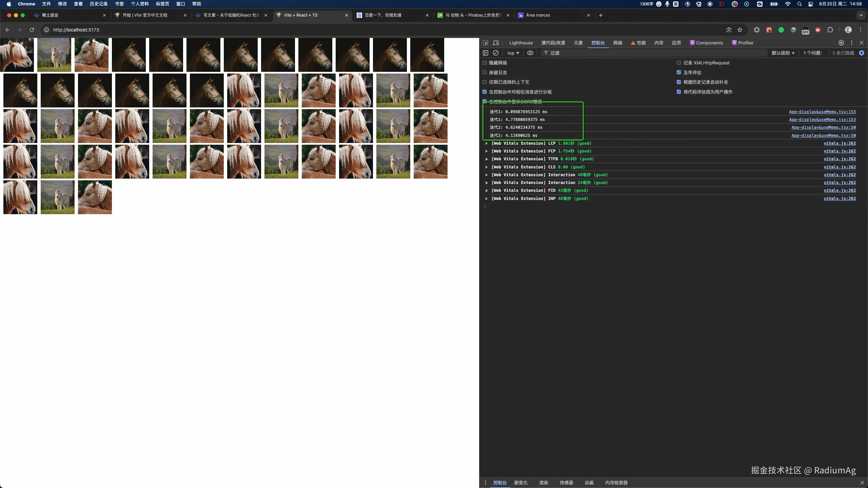Image resolution: width=868 pixels, height=488 pixels.
Task: Enable the 保留日志 checkbox
Action: pos(485,73)
